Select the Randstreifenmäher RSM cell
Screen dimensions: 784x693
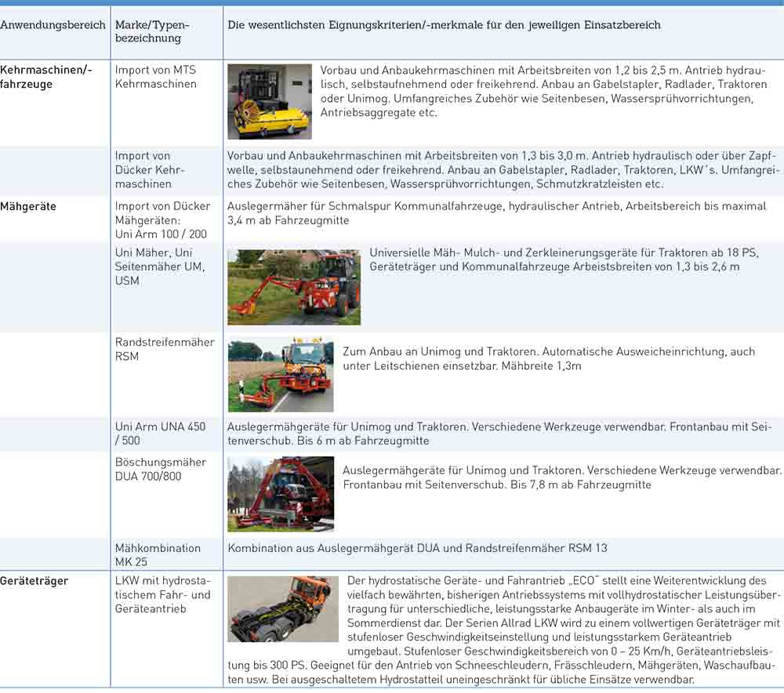click(x=165, y=349)
